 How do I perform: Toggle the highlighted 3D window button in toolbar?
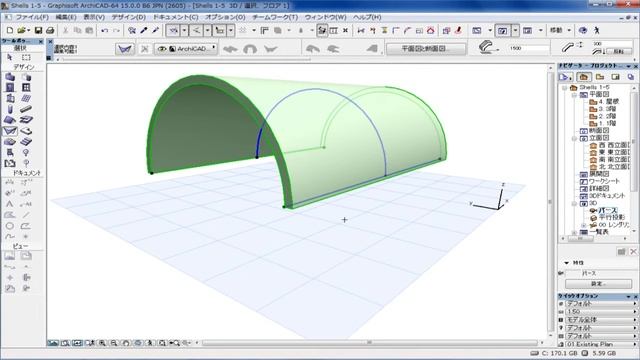point(502,31)
